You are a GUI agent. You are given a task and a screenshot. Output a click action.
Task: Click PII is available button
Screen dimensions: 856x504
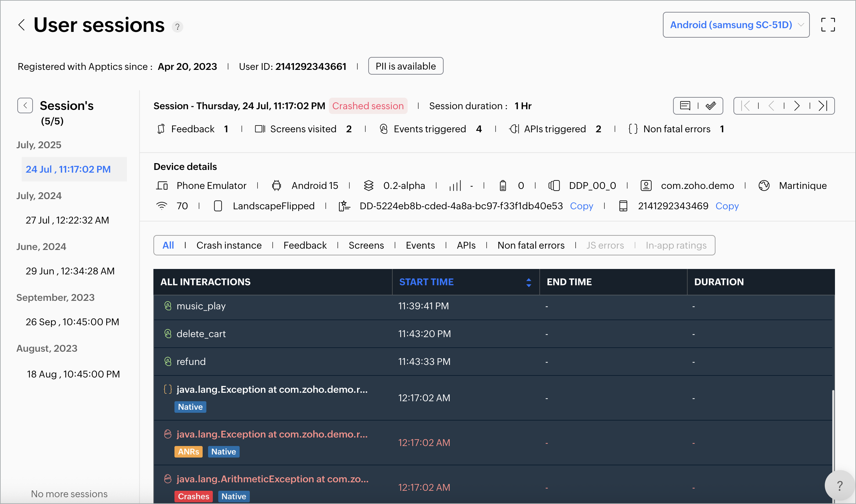click(405, 66)
